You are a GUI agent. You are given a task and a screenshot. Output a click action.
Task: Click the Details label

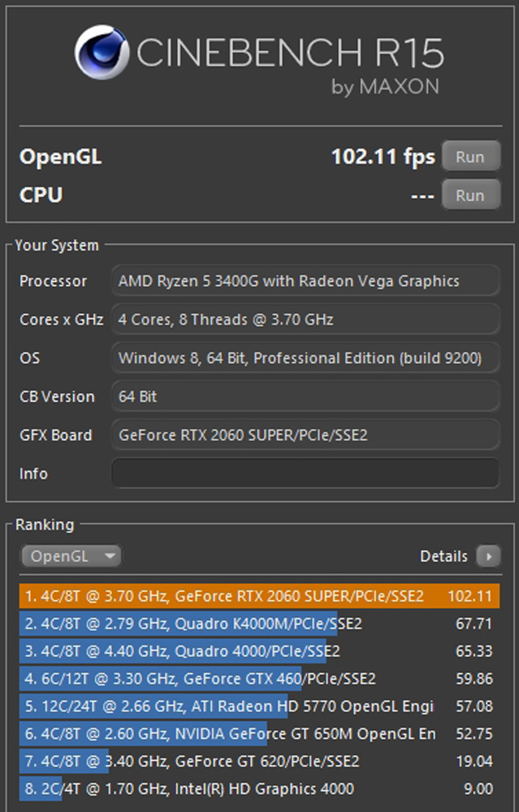pos(443,556)
